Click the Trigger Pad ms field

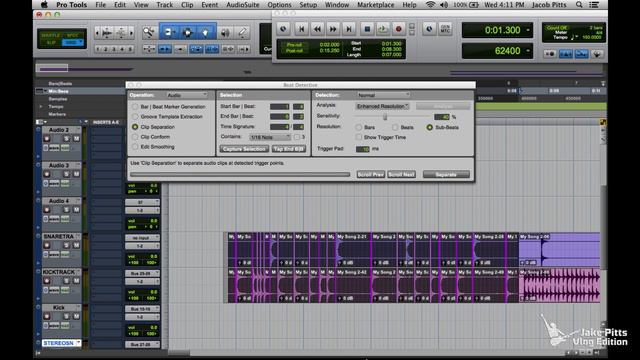pos(362,149)
